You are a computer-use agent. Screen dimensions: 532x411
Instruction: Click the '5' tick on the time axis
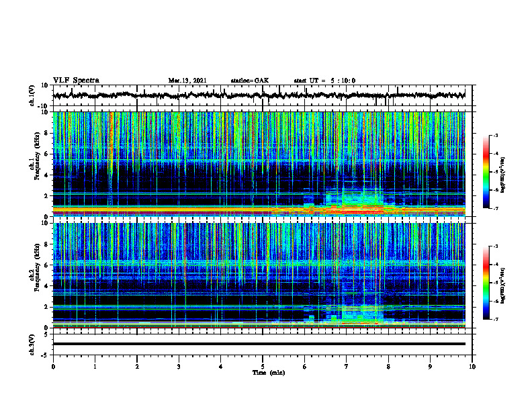pos(263,367)
